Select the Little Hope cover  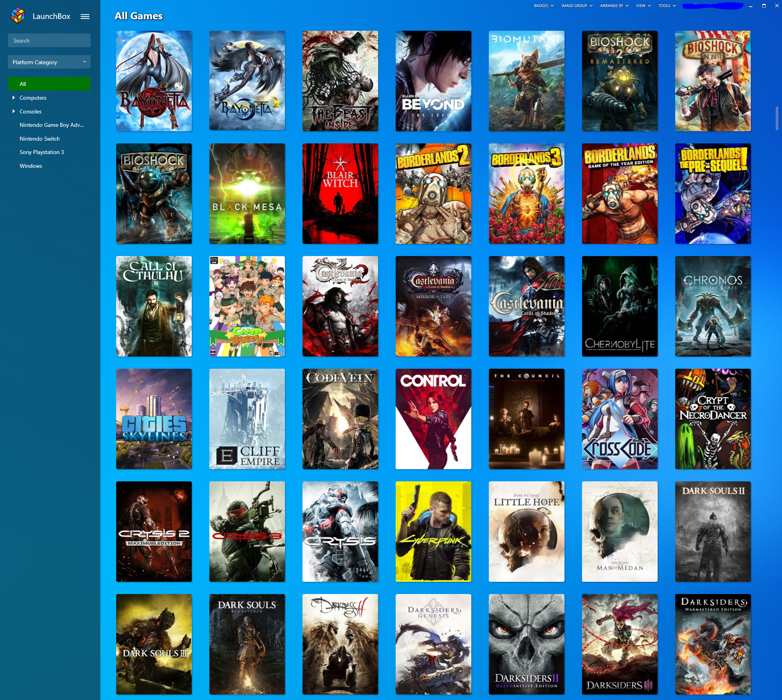[526, 532]
